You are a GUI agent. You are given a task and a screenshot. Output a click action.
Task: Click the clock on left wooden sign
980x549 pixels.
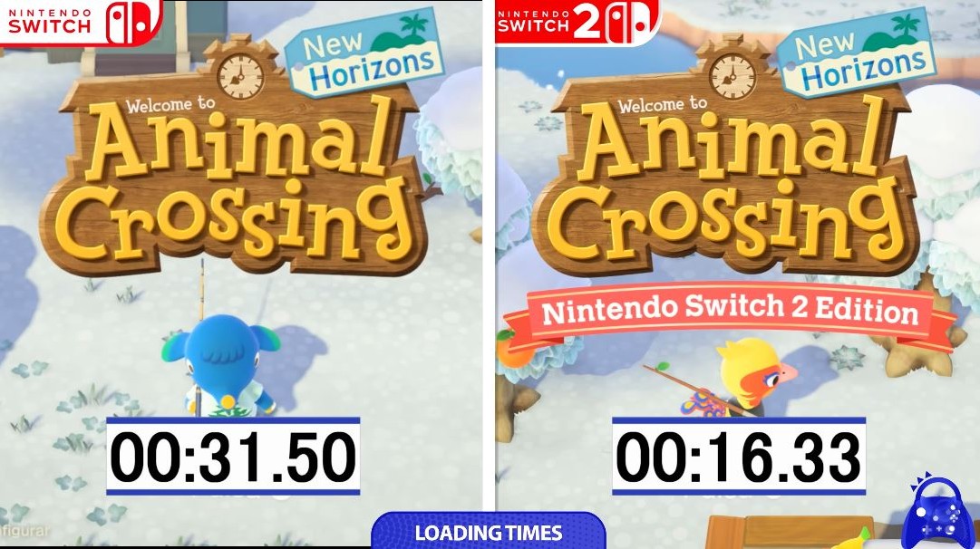click(x=240, y=77)
